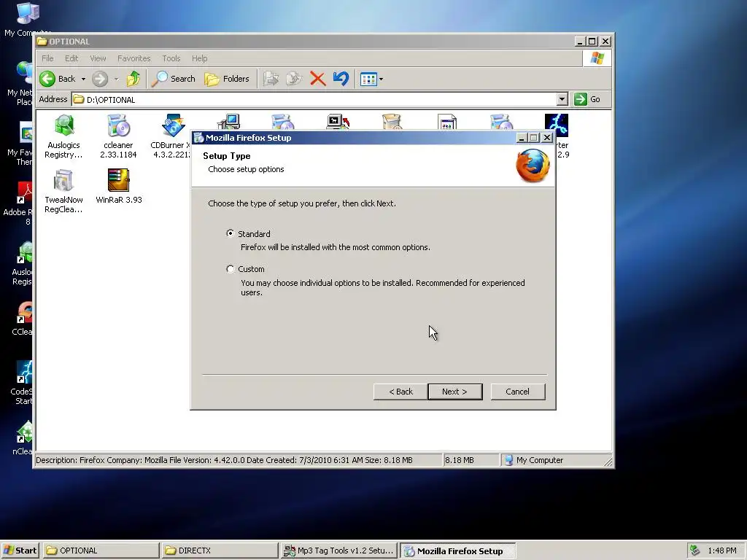Maximize the OPTIONAL Explorer window
The height and width of the screenshot is (560, 747).
pyautogui.click(x=592, y=42)
